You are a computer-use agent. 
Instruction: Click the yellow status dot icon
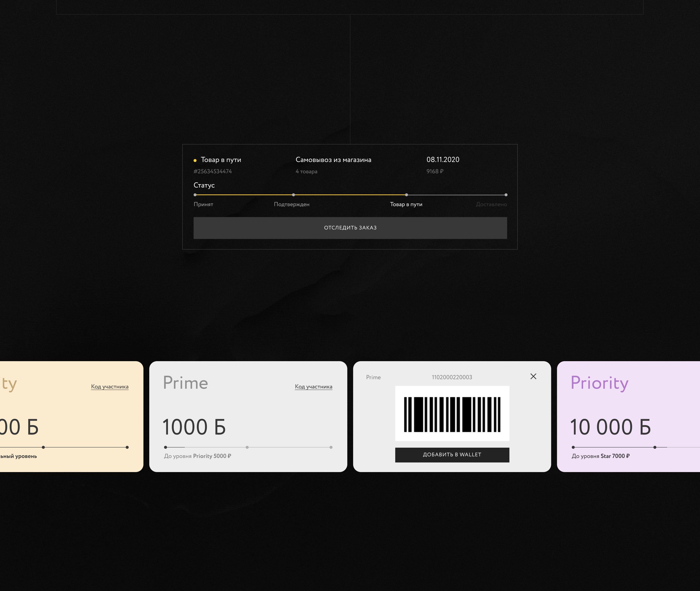[195, 161]
